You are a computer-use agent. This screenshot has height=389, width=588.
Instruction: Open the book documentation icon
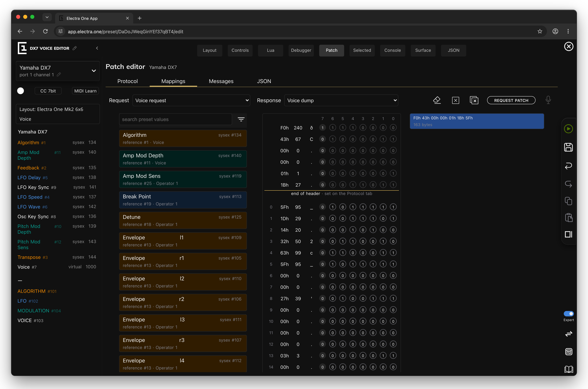pos(569,369)
